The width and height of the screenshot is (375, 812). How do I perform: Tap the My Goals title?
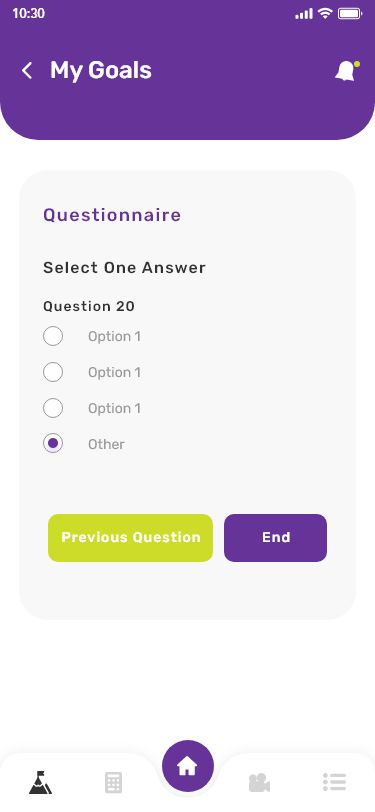(101, 70)
